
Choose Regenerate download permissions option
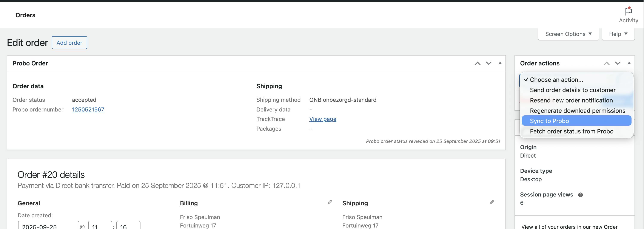(x=578, y=111)
